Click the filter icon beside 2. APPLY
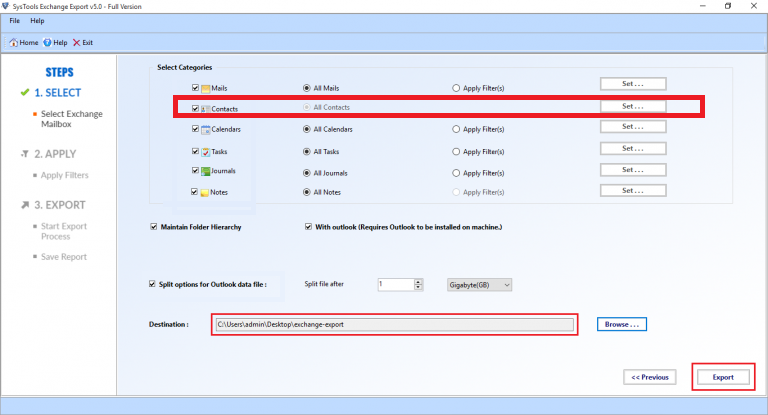The width and height of the screenshot is (768, 415). click(24, 154)
